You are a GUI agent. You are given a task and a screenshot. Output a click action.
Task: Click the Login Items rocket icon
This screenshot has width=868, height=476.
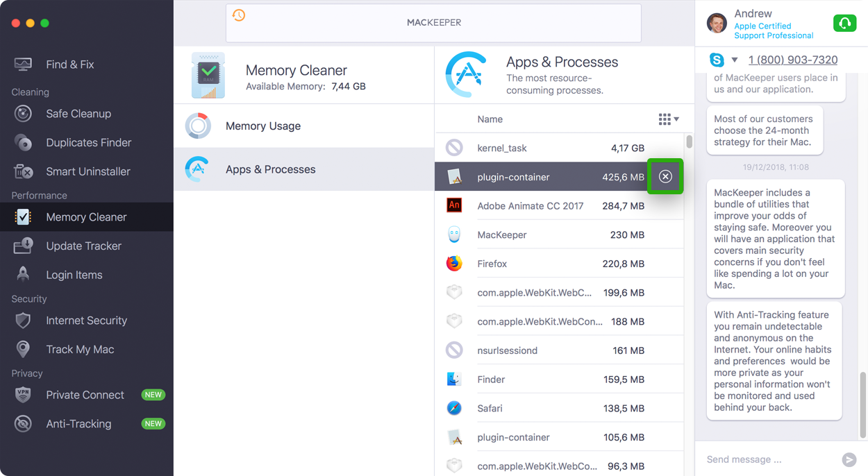[23, 275]
